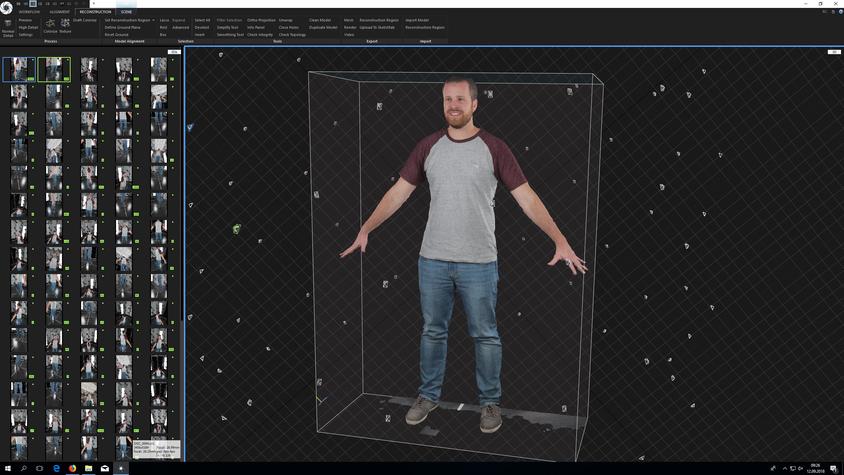Select the Lasso selection tool
The image size is (844, 475).
click(164, 20)
